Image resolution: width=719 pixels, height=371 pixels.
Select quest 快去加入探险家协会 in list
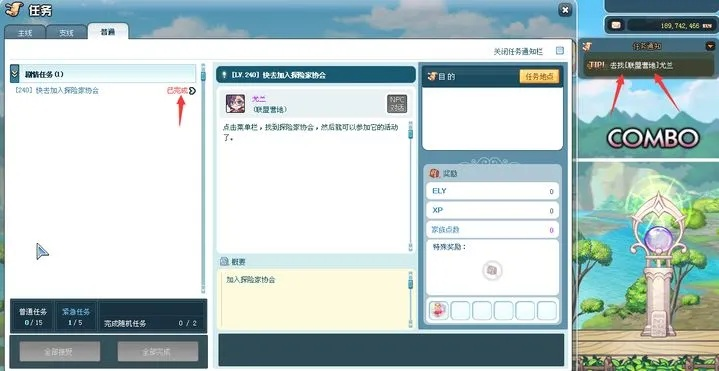57,91
